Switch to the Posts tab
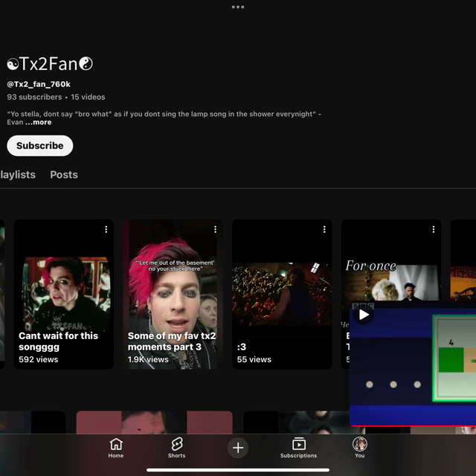 coord(64,175)
